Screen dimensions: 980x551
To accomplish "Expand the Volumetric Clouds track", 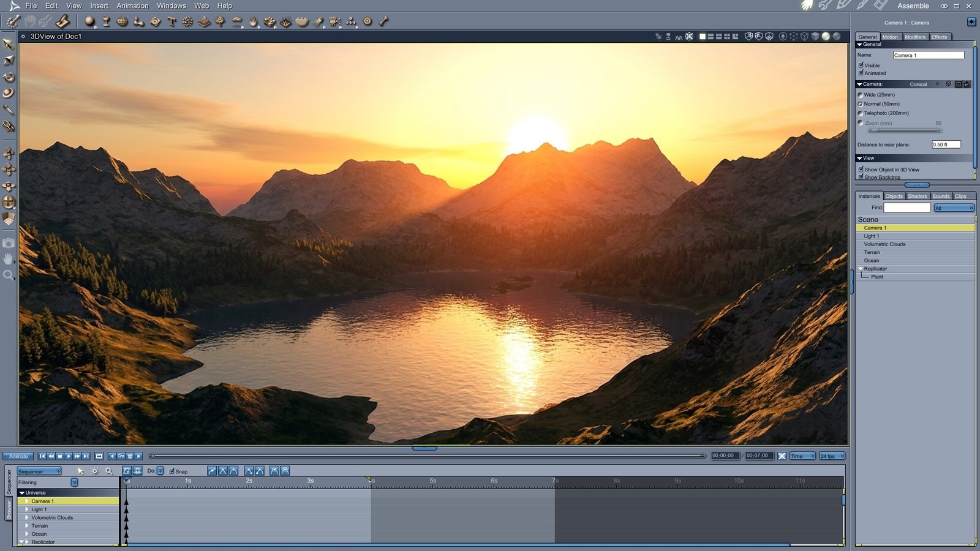I will 27,518.
